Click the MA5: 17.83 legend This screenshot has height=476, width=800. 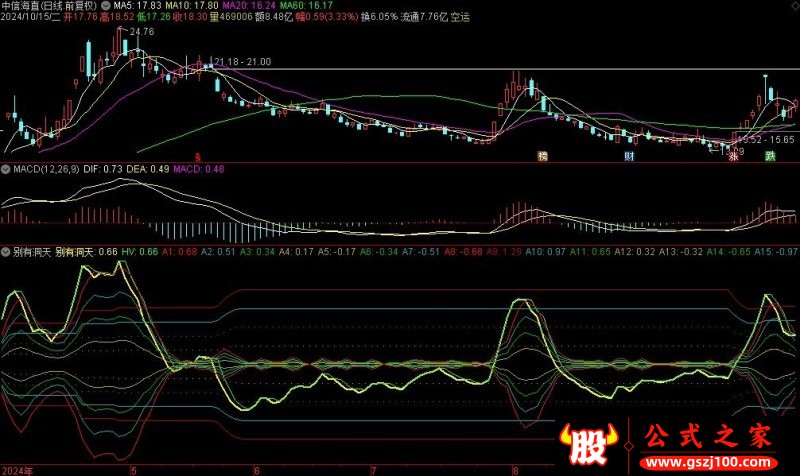(137, 6)
